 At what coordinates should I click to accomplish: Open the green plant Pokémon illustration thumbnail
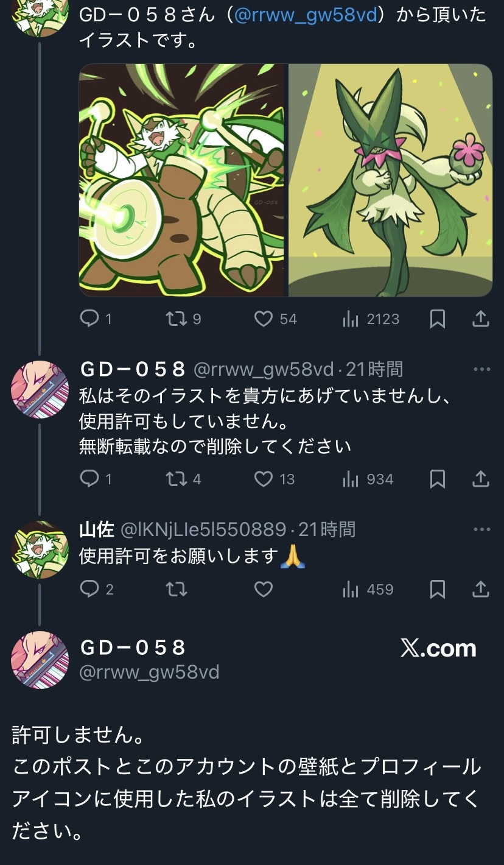coord(390,180)
